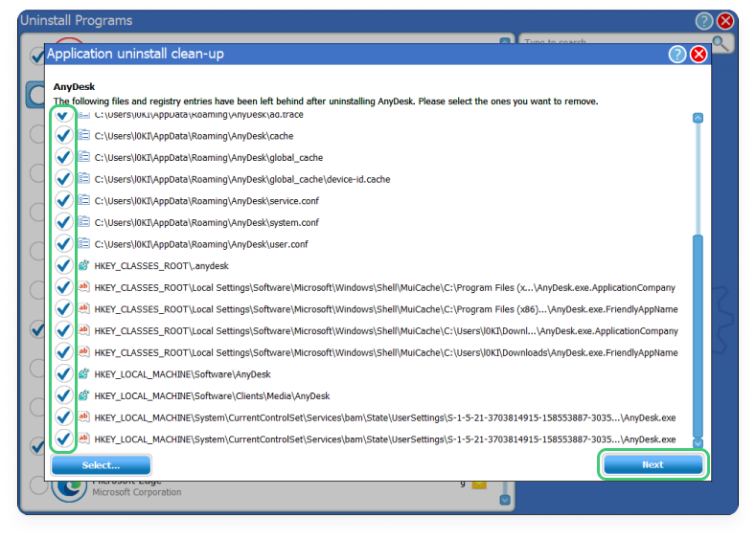Click the scroll up arrow of the leftovers list
The image size is (756, 540).
coord(698,118)
